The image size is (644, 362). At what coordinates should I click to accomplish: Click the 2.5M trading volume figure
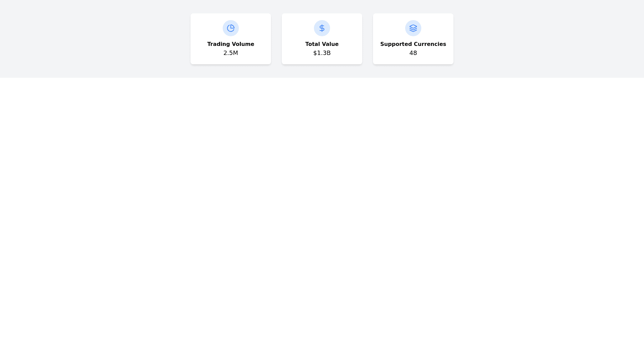(230, 53)
